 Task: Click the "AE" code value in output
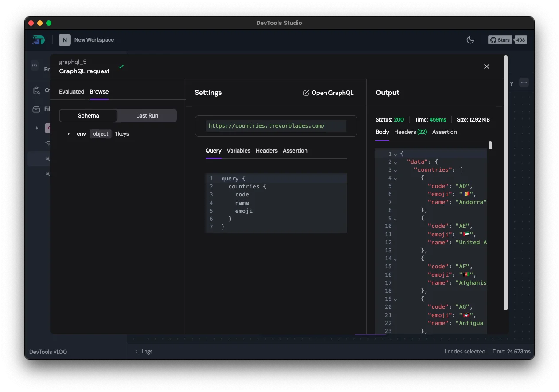coord(462,226)
